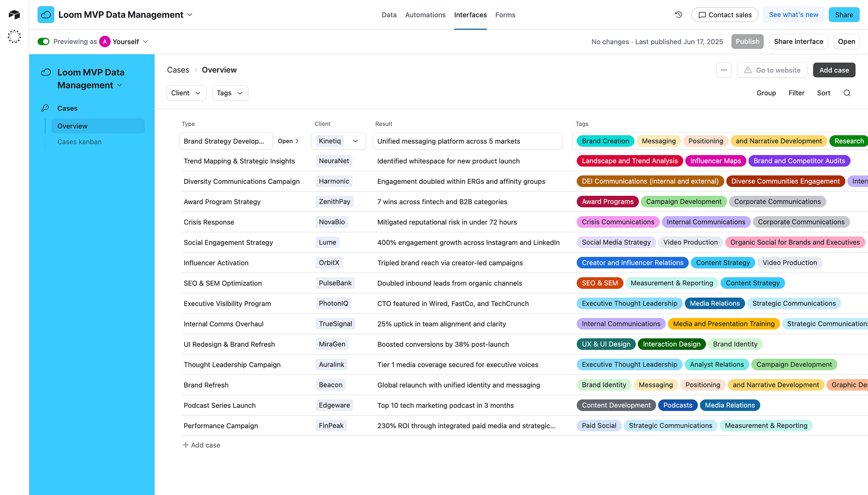Click the Group option
868x495 pixels.
(x=766, y=93)
